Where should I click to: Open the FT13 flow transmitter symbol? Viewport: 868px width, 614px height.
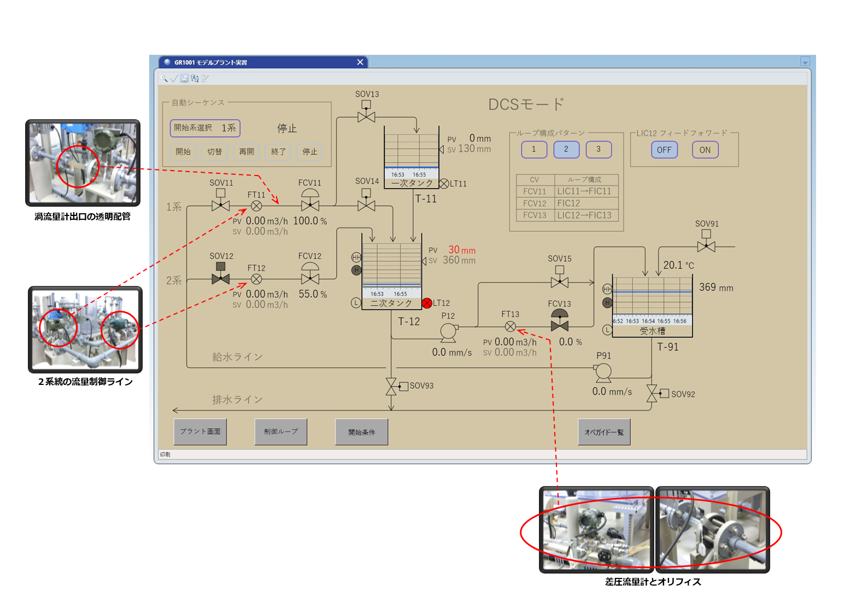tap(510, 326)
